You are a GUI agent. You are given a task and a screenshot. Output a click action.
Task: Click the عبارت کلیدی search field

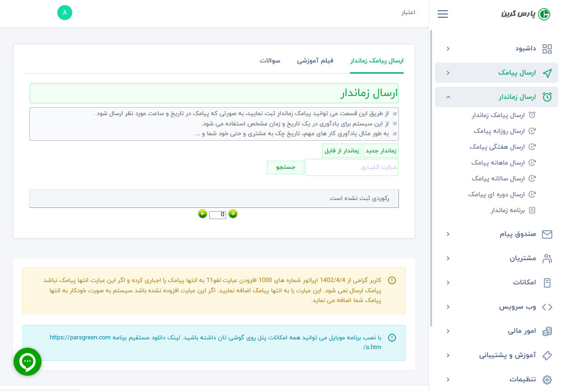click(x=352, y=167)
